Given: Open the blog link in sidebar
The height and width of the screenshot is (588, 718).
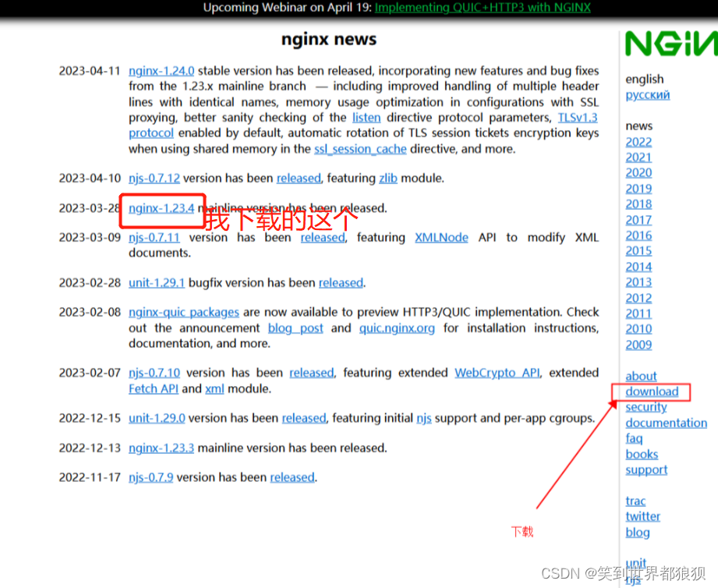Looking at the screenshot, I should coord(638,533).
